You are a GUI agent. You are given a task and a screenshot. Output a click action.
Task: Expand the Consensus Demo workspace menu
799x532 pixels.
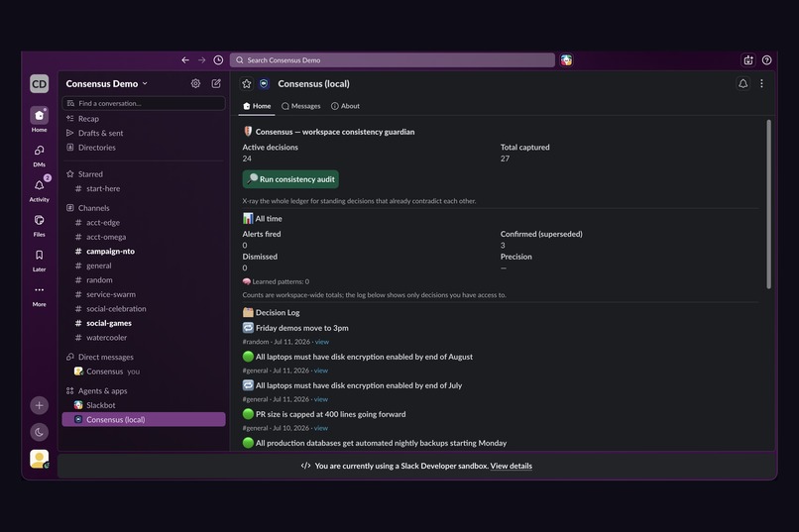point(106,83)
